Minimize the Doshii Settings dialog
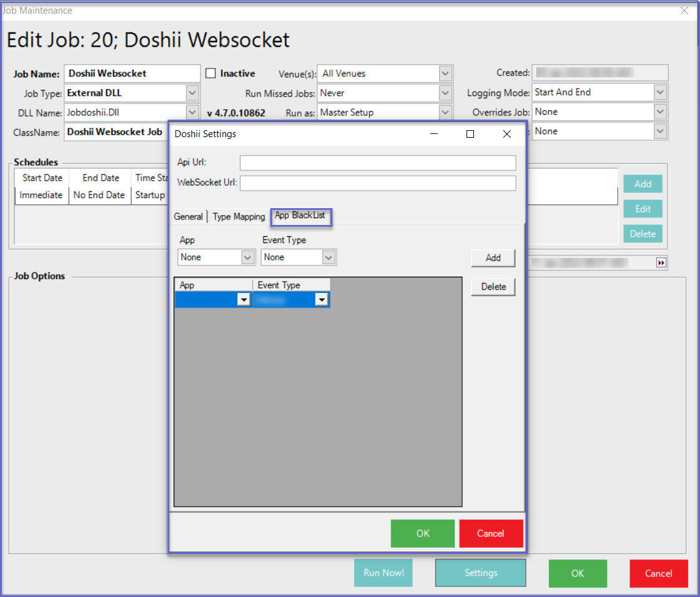Screen dimensions: 700x597 (x=434, y=133)
